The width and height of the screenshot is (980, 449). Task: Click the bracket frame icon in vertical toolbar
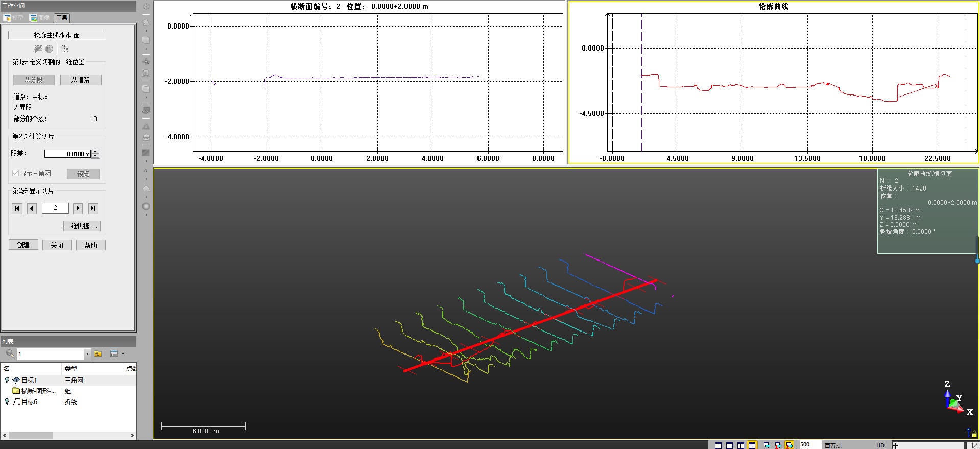tap(146, 73)
